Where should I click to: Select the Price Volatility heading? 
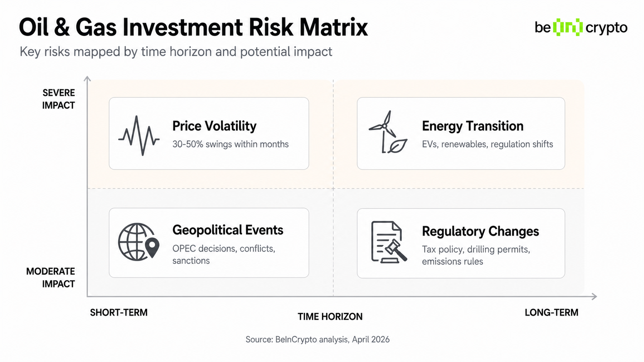[214, 126]
